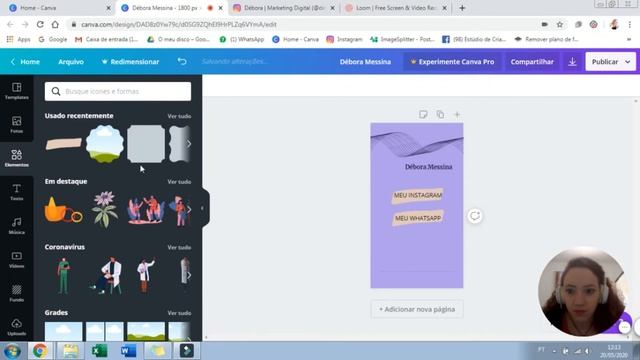Open the Templates sidebar panel
The image size is (640, 360).
pos(17,91)
